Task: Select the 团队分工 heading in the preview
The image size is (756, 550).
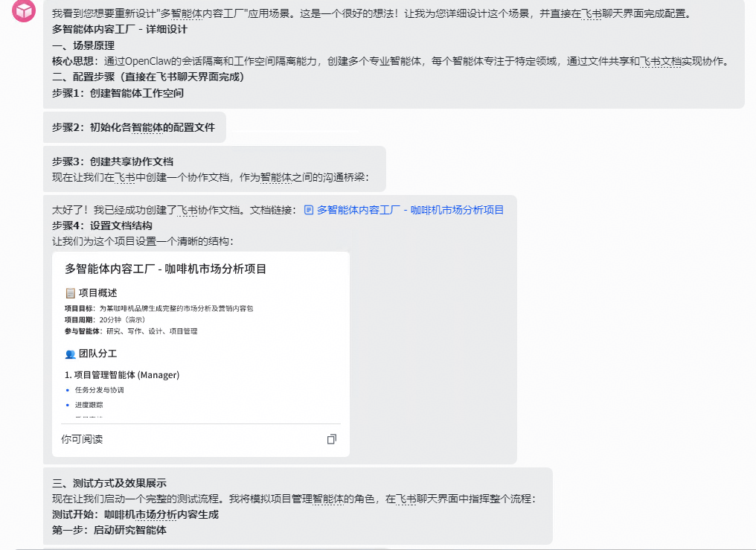Action: click(x=98, y=354)
